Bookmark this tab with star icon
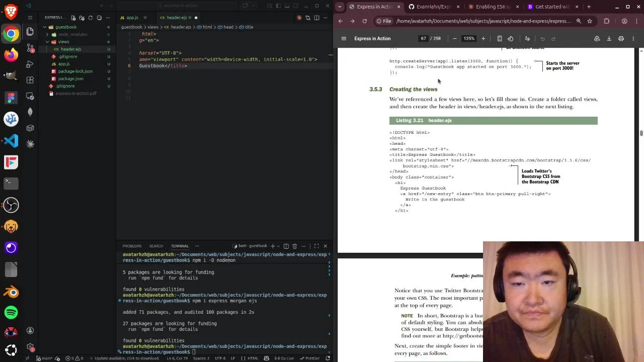 click(x=590, y=21)
